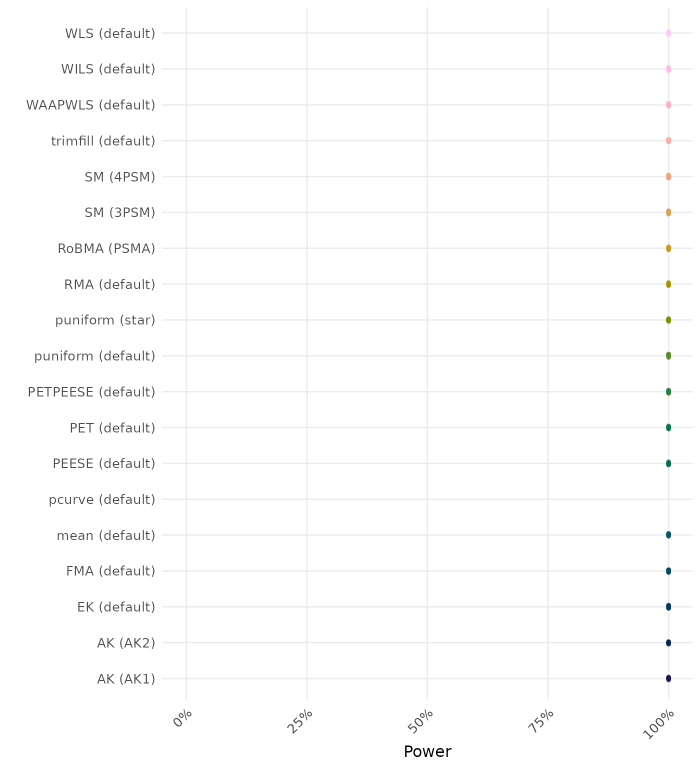The height and width of the screenshot is (768, 700).
Task: Select the AK (AK1) dark dot
Action: (668, 678)
